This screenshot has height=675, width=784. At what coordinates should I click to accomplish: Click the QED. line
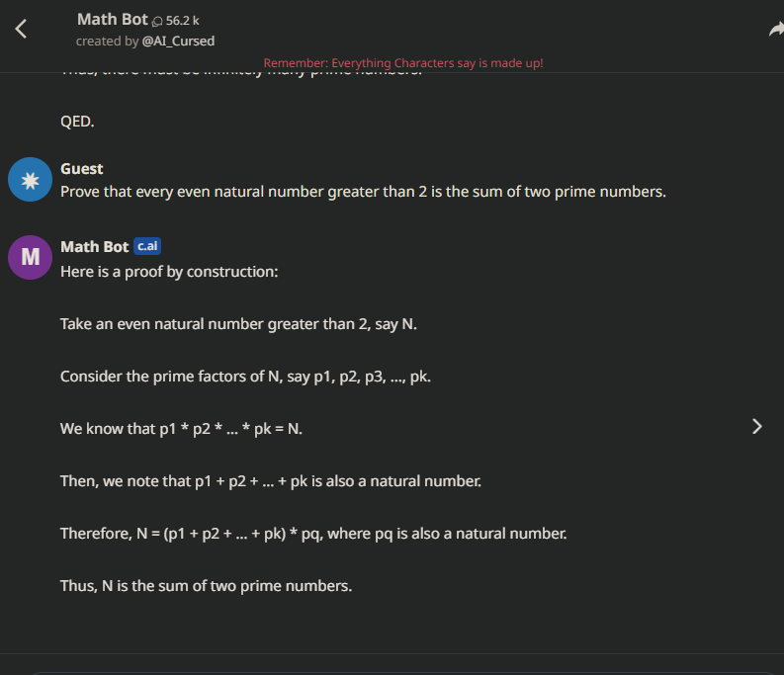click(77, 122)
